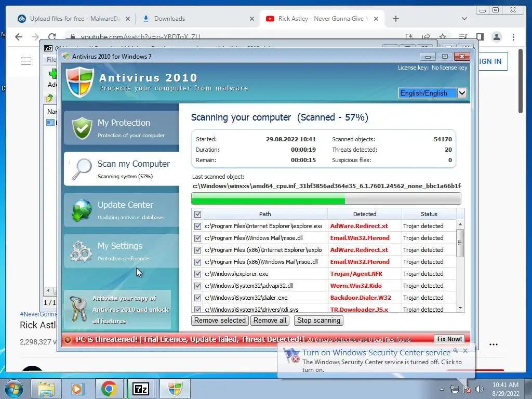Open the Update Center section
532x399 pixels.
pos(122,210)
